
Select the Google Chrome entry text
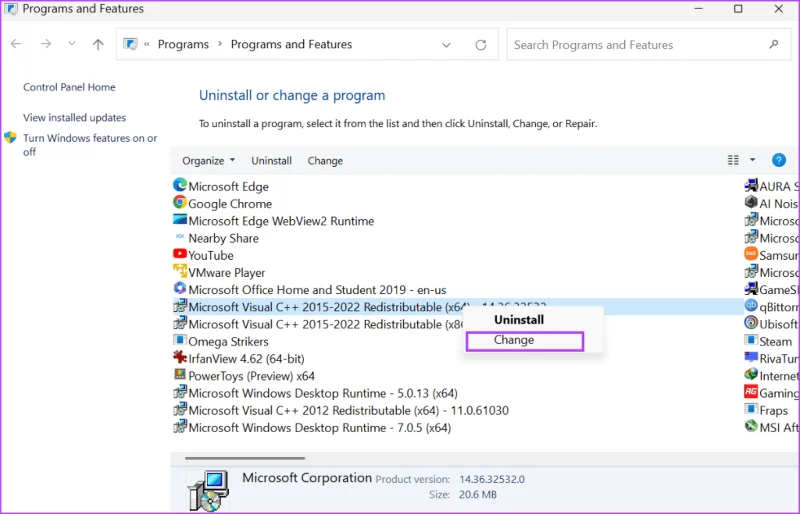230,204
